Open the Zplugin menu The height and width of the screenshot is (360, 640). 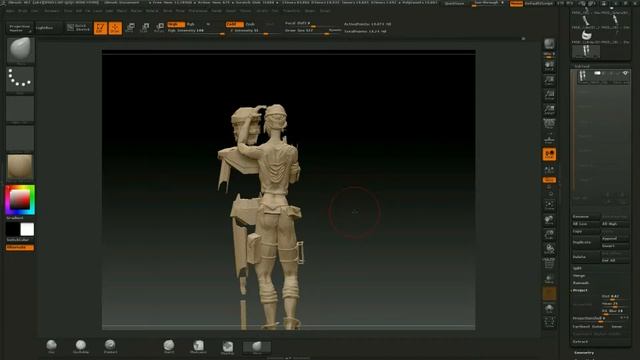coord(310,11)
